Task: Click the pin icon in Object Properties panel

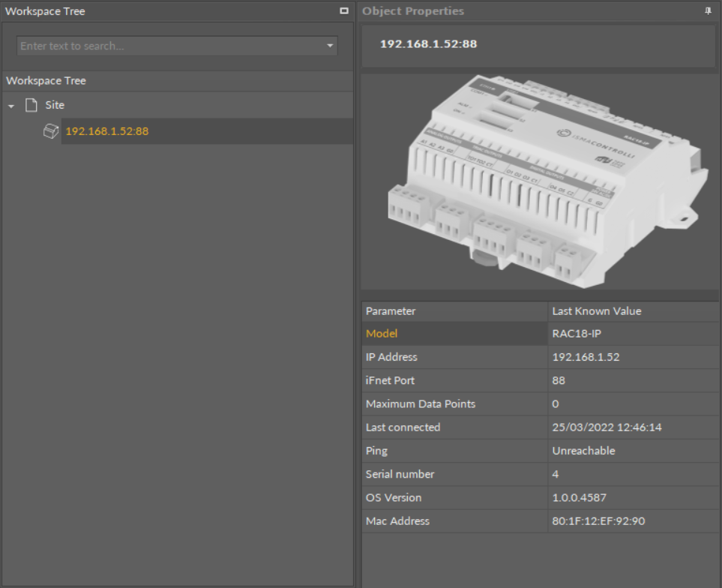Action: (x=708, y=11)
